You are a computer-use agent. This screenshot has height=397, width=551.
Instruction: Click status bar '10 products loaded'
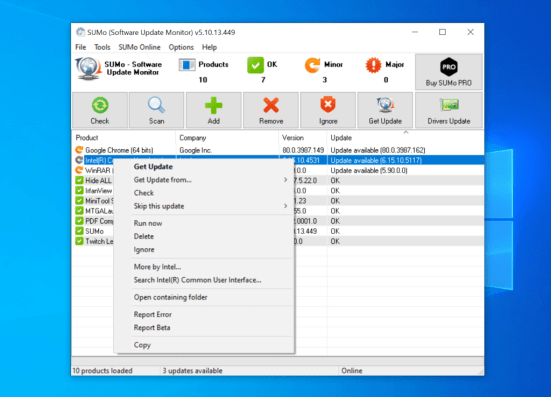point(102,371)
